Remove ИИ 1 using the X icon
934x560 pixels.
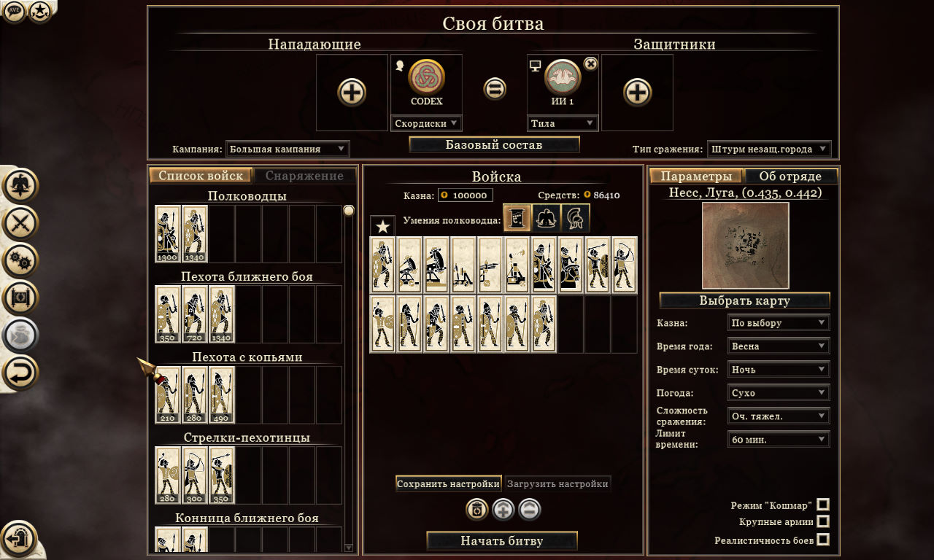coord(591,64)
